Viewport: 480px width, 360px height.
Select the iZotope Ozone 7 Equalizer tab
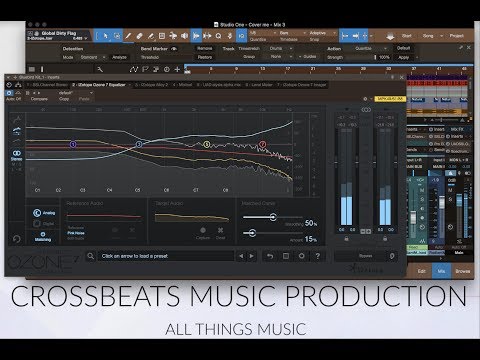99,85
